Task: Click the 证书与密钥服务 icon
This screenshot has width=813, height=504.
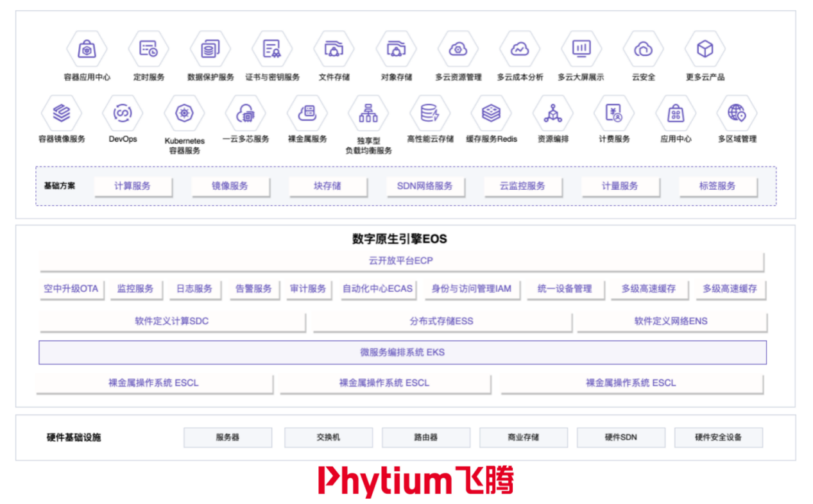Action: point(272,49)
